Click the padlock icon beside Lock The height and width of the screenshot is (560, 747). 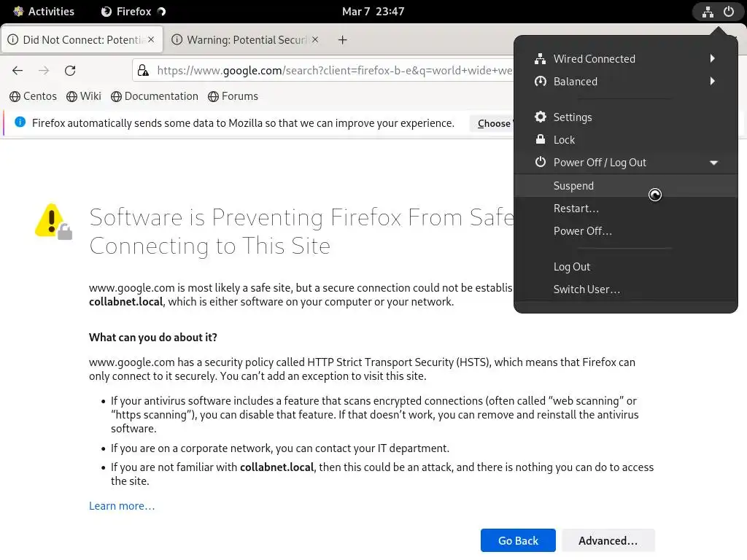540,139
